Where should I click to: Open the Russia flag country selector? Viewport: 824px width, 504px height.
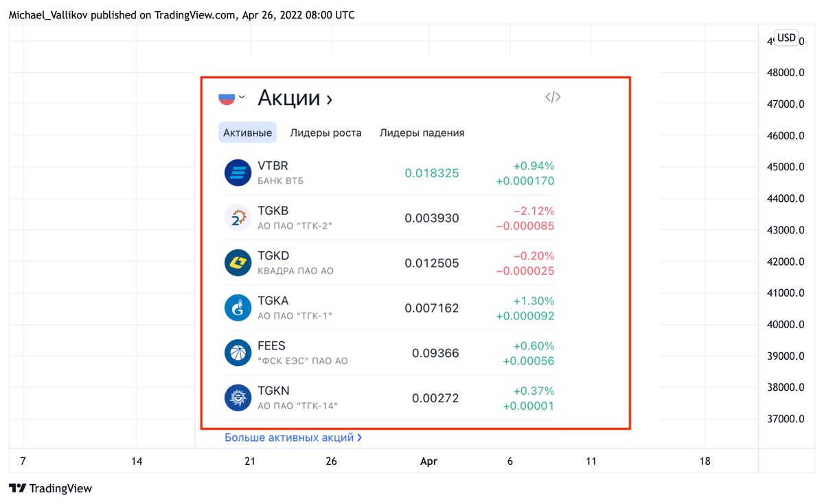(231, 98)
